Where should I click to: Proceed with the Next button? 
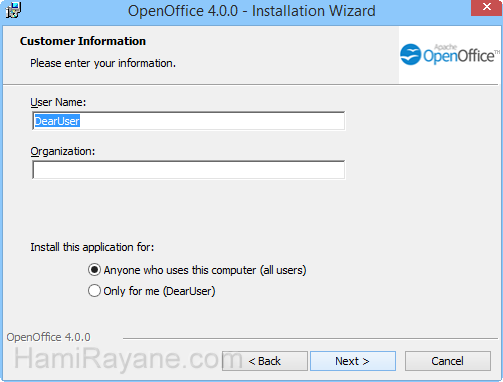tap(353, 361)
